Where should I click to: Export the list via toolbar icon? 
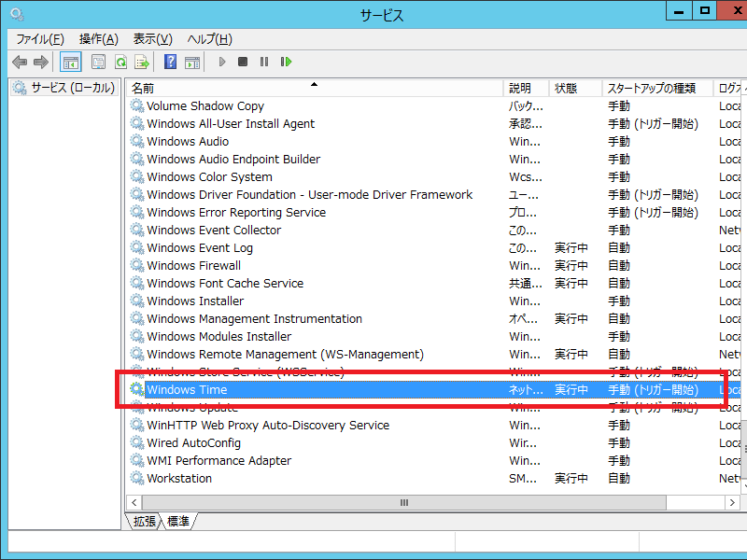point(142,62)
